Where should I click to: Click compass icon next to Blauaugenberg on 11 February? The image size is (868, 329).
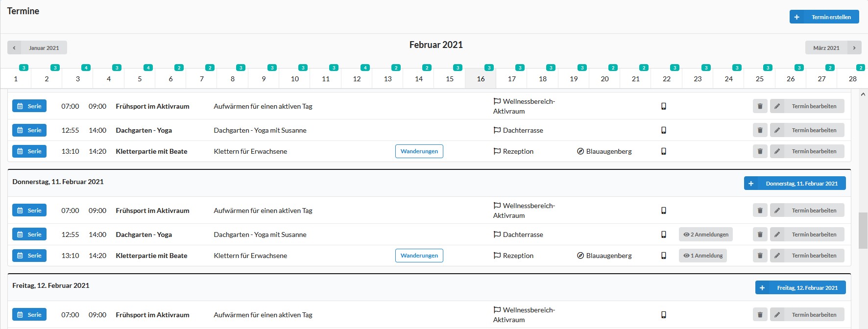(580, 256)
